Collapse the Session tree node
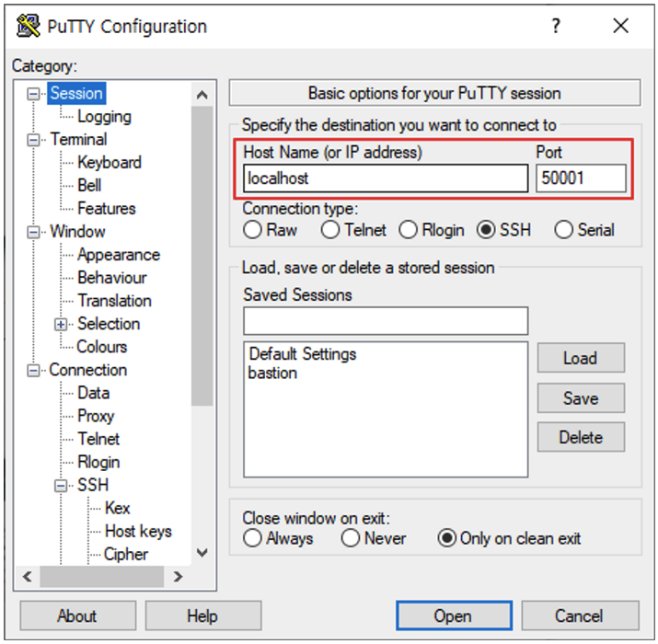Viewport: 658px width, 644px height. 35,94
